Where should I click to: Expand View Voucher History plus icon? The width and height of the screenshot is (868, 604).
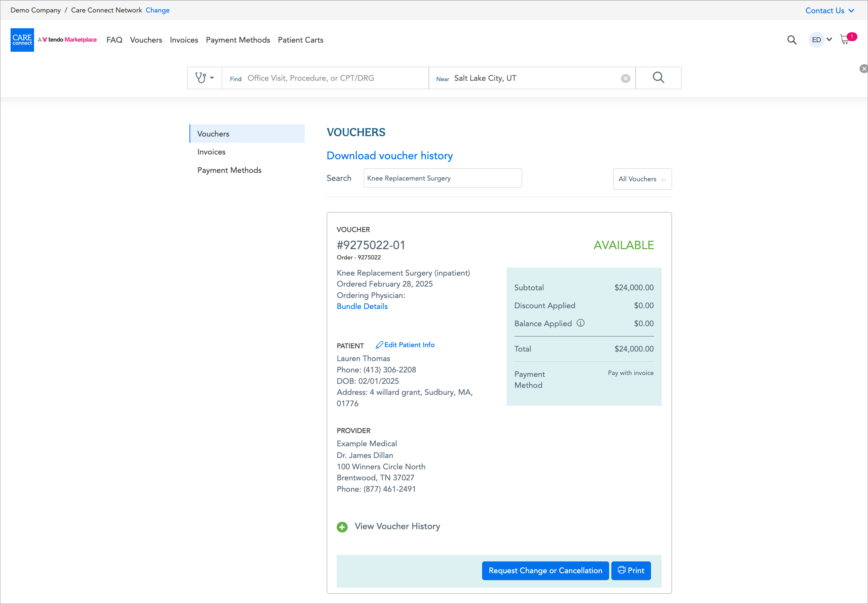(342, 527)
